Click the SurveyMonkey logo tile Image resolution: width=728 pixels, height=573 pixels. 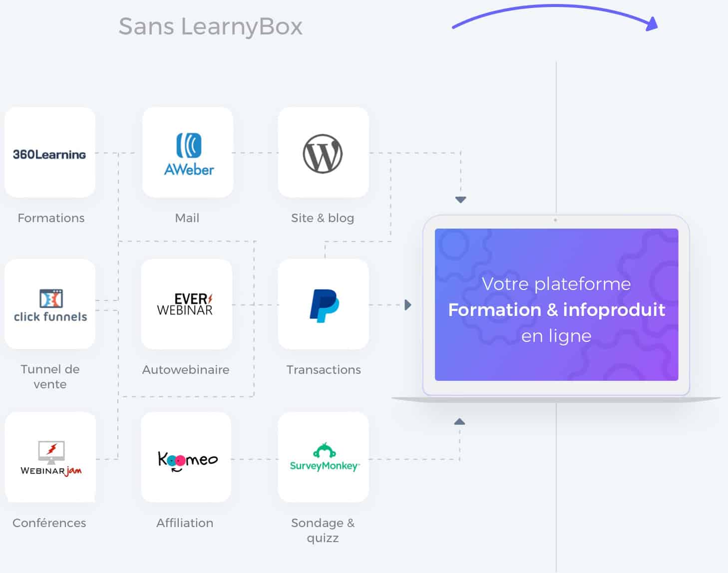323,457
